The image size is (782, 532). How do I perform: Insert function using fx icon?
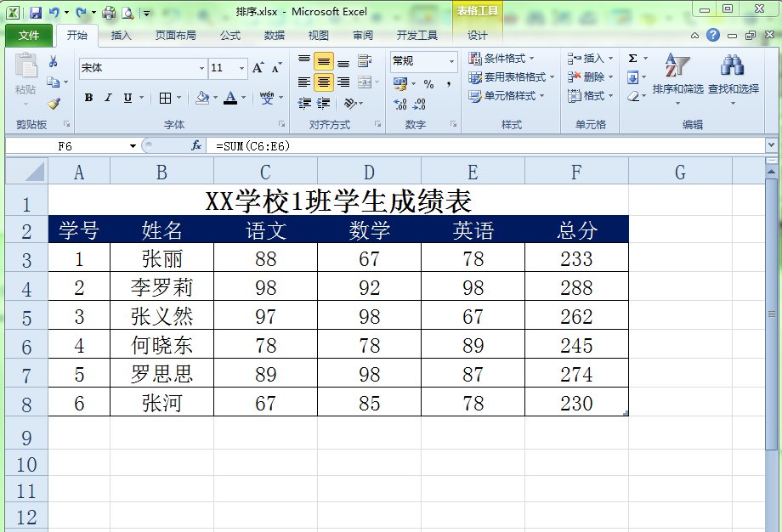point(196,145)
